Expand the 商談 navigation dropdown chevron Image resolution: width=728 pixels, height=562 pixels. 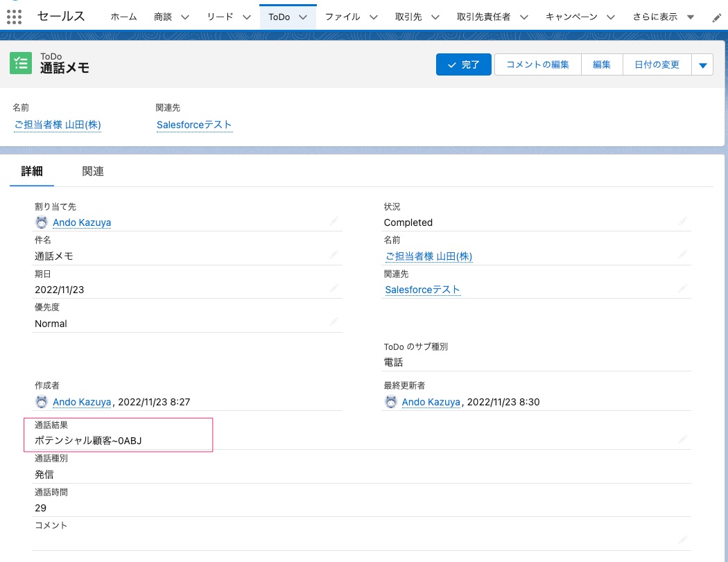point(185,17)
